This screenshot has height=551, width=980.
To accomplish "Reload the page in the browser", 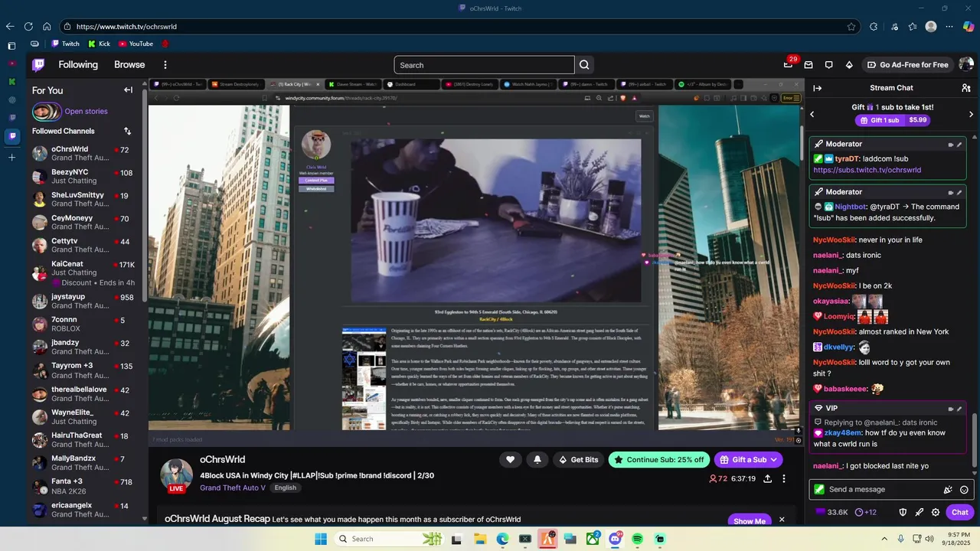I will coord(29,26).
